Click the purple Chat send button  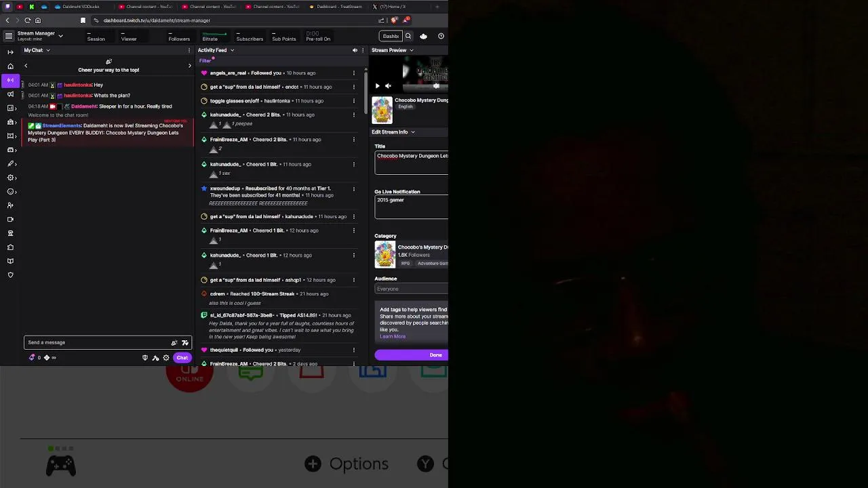[182, 358]
